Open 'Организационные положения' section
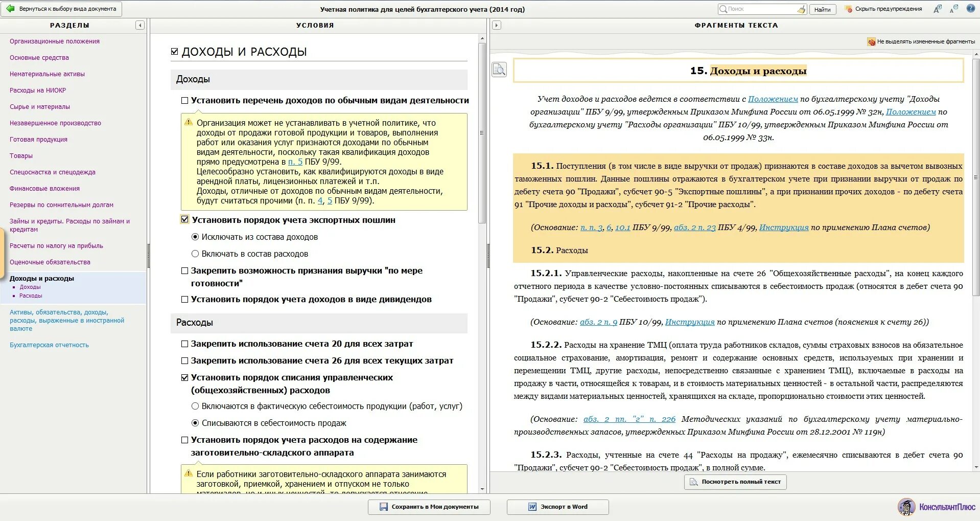Viewport: 980px width, 521px height. click(55, 41)
